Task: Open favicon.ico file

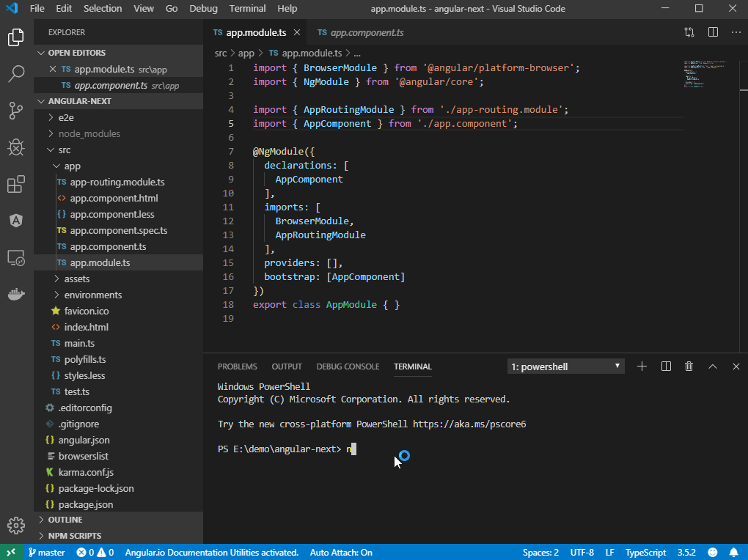Action: 118,311
